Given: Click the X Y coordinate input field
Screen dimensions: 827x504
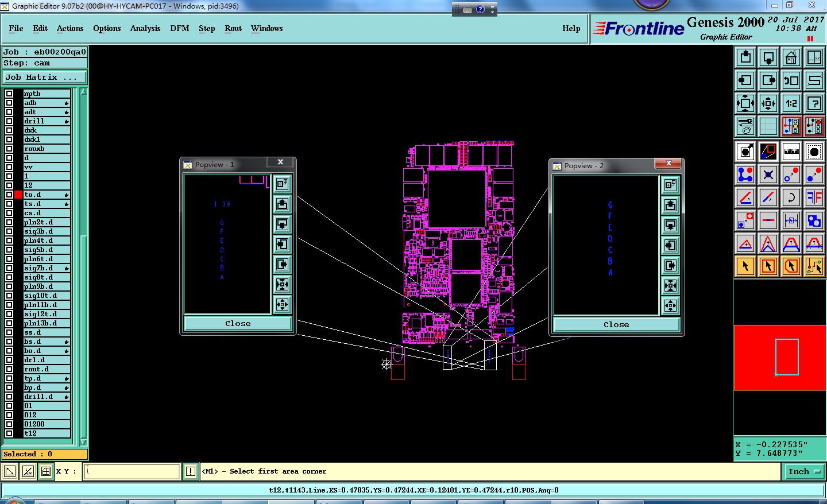Looking at the screenshot, I should point(133,472).
